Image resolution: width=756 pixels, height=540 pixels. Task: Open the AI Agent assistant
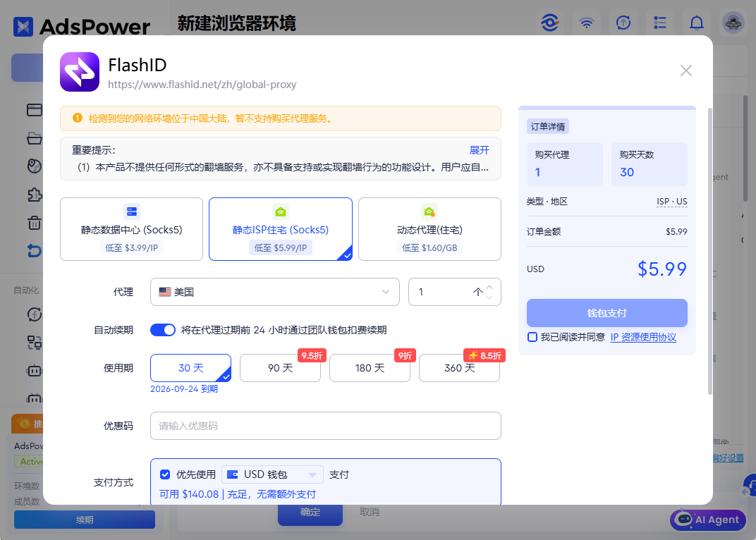click(x=708, y=520)
